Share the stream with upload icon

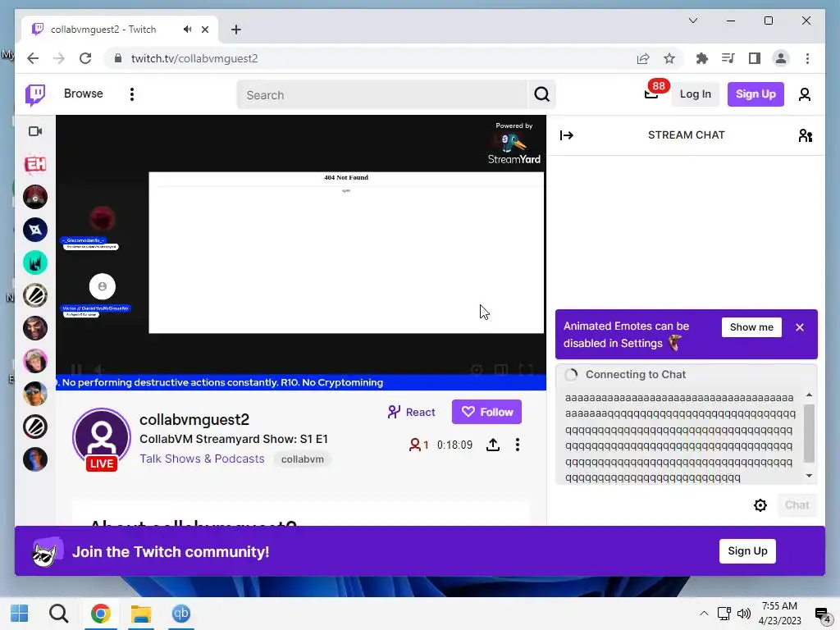coord(493,445)
